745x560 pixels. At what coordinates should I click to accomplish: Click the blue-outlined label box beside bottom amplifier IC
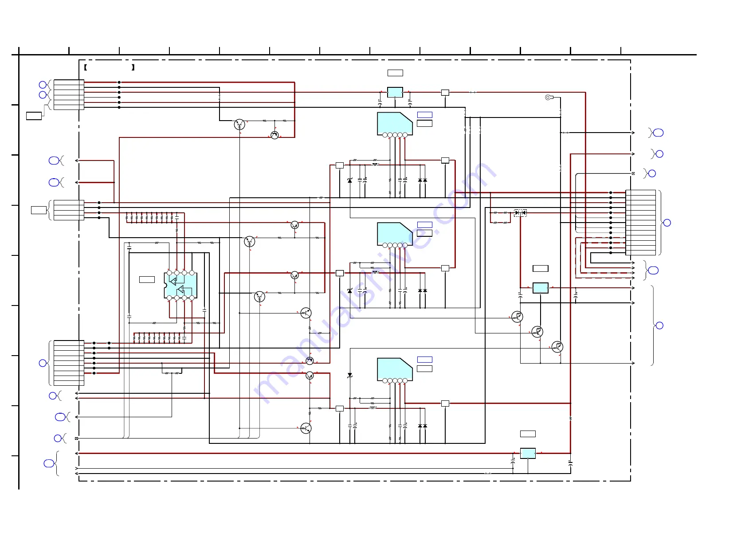[424, 360]
